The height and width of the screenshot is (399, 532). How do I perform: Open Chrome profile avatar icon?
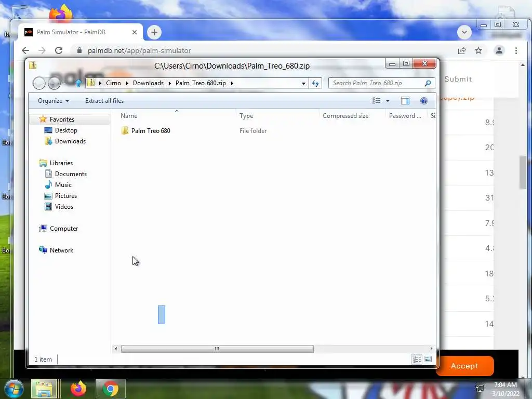[499, 50]
